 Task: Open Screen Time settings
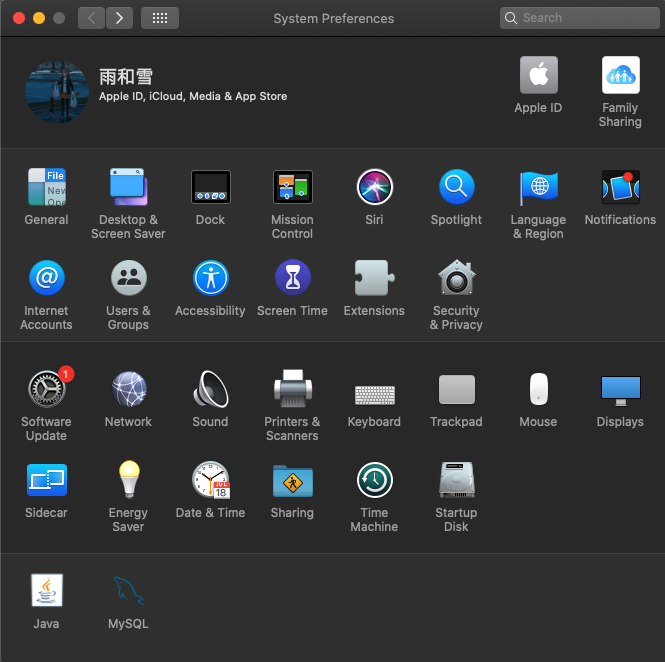293,277
